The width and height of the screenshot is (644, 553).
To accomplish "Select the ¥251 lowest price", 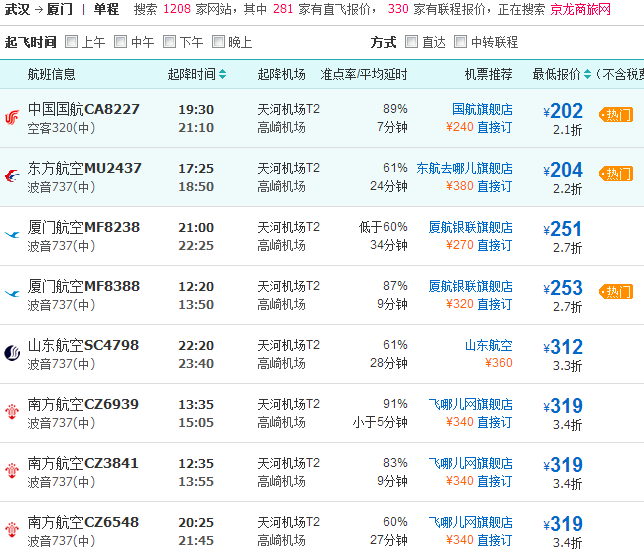I will click(562, 229).
